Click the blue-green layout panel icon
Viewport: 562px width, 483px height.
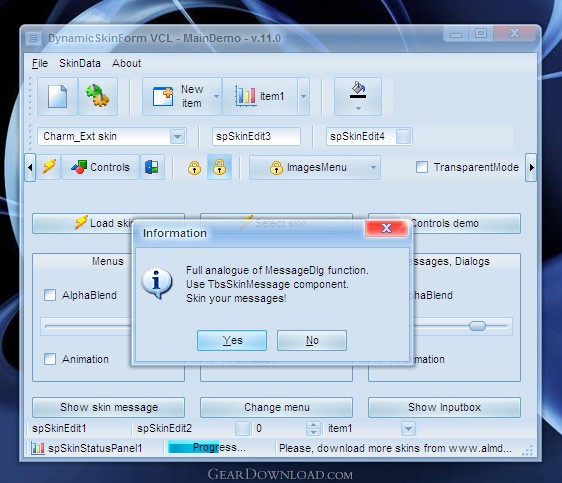(x=152, y=167)
